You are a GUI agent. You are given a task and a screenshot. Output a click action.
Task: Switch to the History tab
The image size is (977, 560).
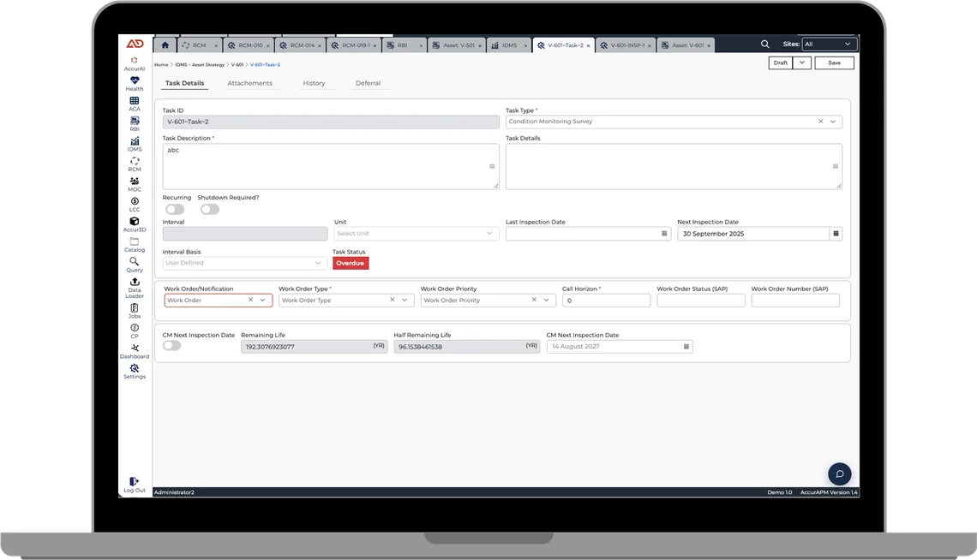coord(314,83)
